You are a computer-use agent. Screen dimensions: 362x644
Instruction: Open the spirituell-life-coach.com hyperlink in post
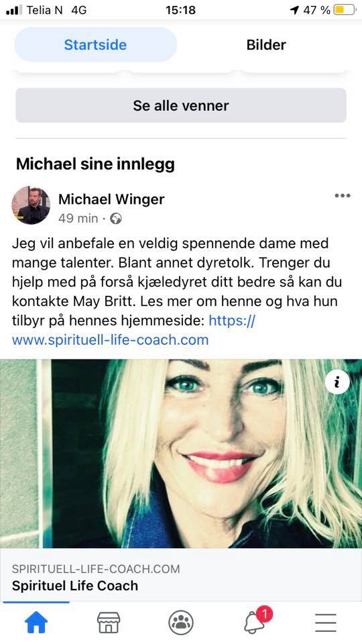pos(134,330)
